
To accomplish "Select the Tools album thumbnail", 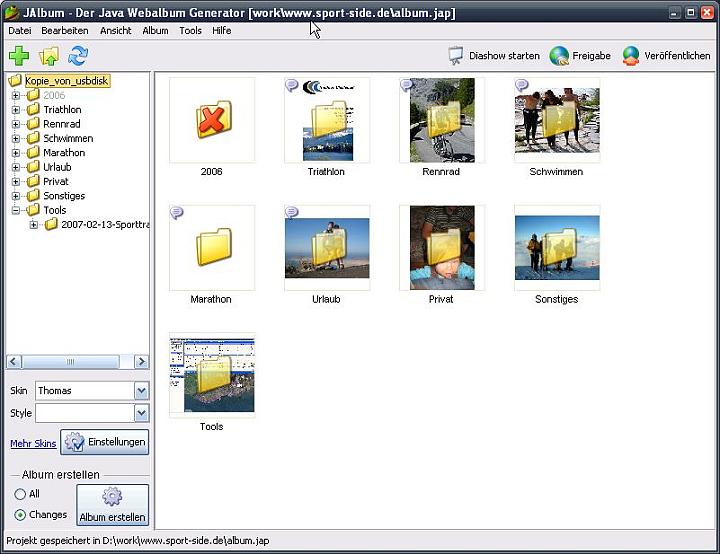I will pos(212,375).
